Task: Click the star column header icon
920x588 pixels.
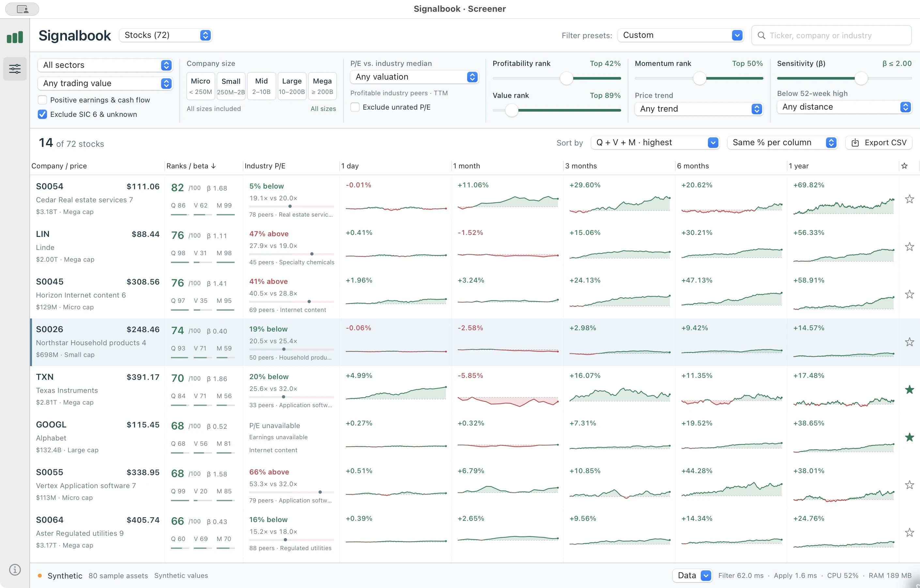Action: tap(904, 166)
